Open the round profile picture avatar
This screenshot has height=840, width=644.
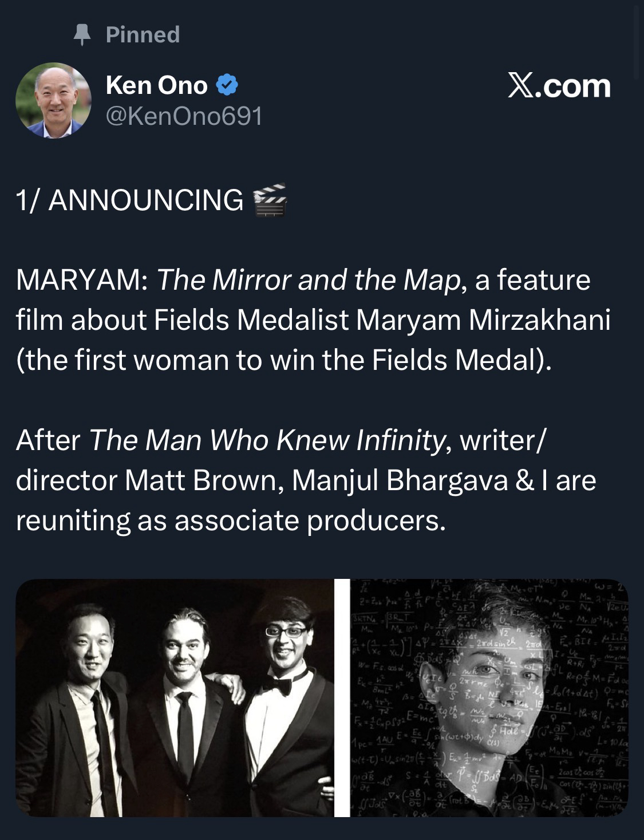pos(53,100)
